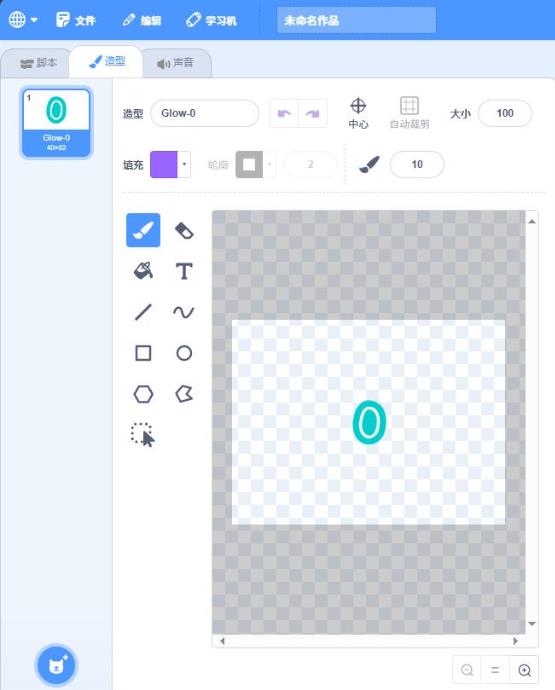Choose the Rectangle tool
Image resolution: width=555 pixels, height=690 pixels.
[x=143, y=353]
